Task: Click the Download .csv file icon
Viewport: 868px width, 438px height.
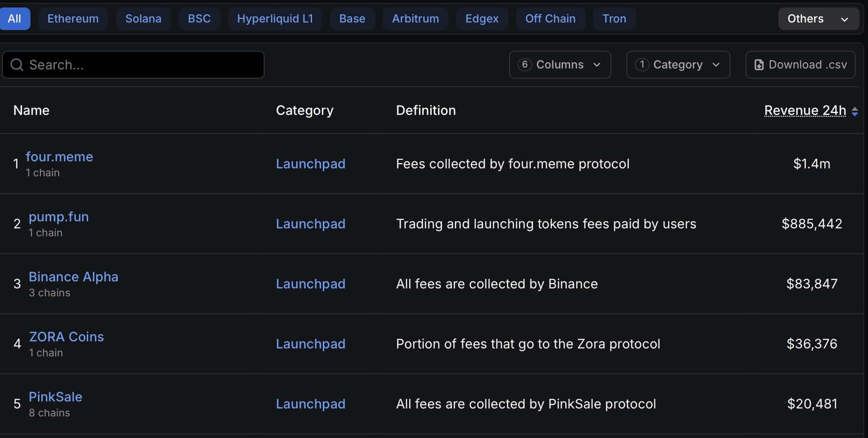Action: tap(759, 65)
